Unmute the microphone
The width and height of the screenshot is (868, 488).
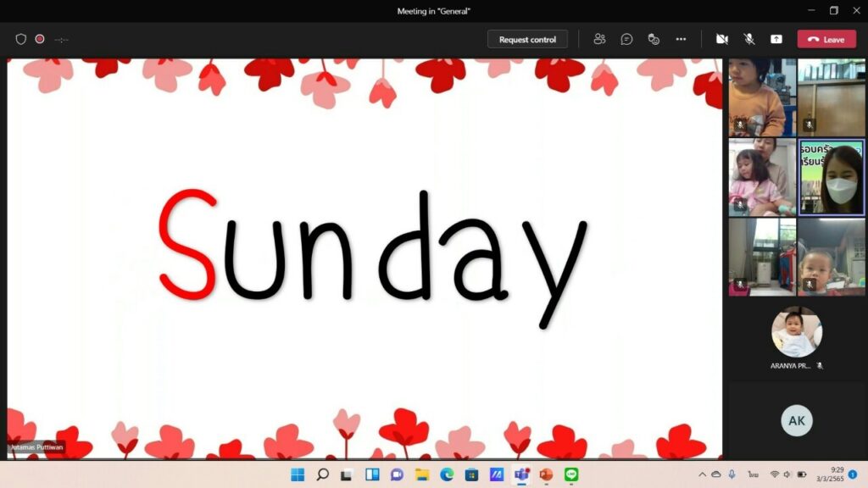click(748, 39)
